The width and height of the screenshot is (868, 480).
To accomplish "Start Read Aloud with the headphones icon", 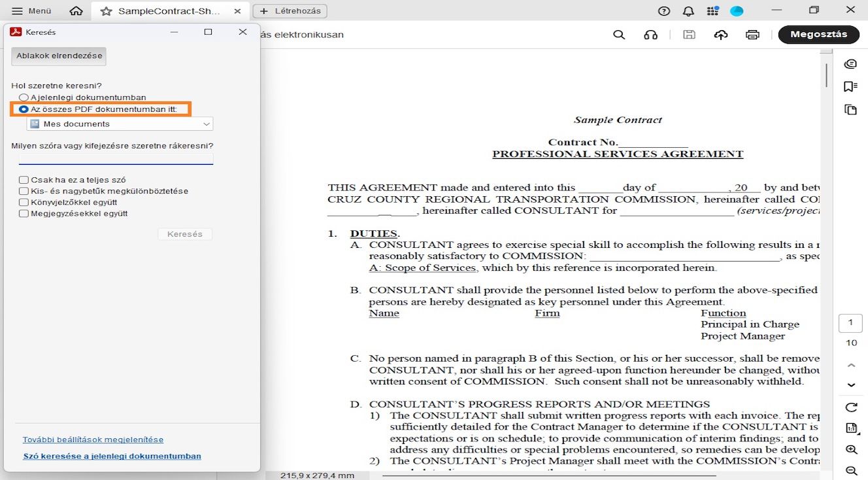I will tap(650, 35).
